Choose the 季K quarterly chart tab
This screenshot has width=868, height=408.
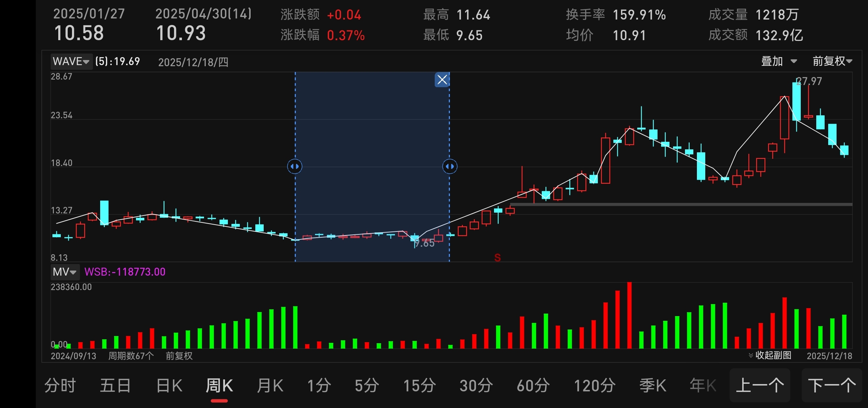(x=652, y=386)
